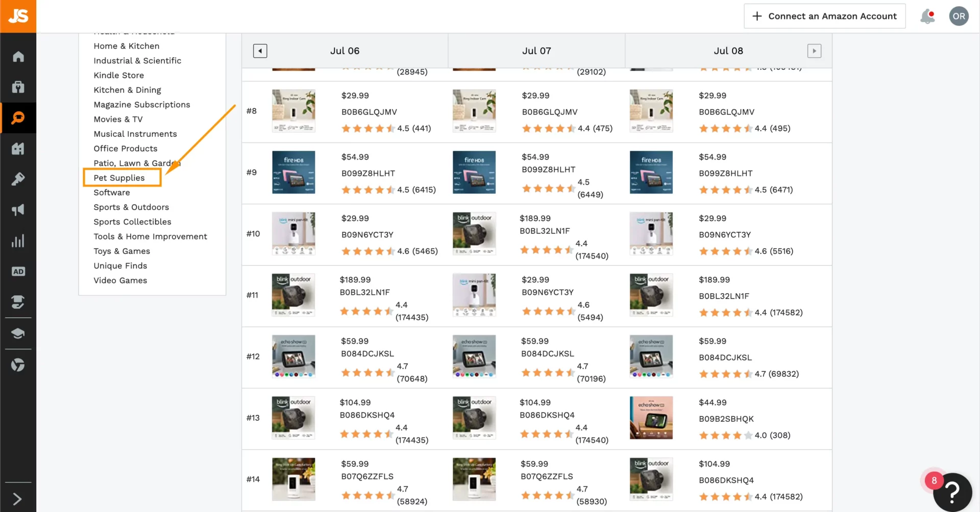Choose Office Products category
This screenshot has height=512, width=980.
coord(126,149)
